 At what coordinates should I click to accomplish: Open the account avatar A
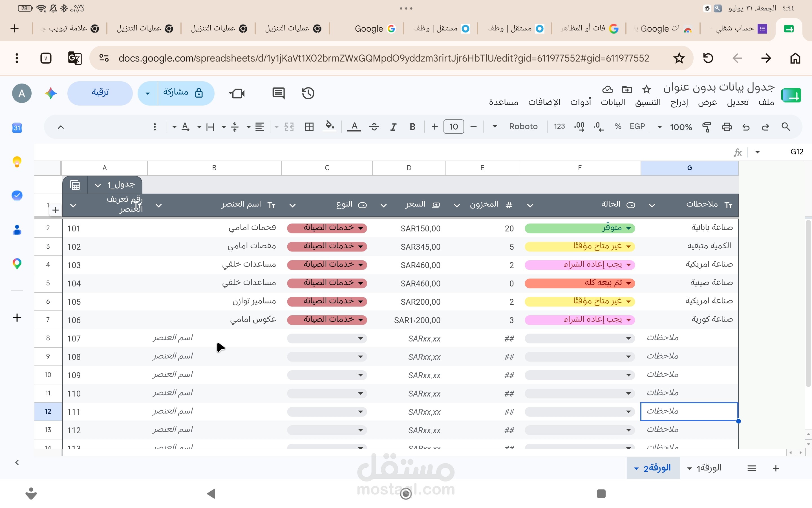click(x=22, y=93)
